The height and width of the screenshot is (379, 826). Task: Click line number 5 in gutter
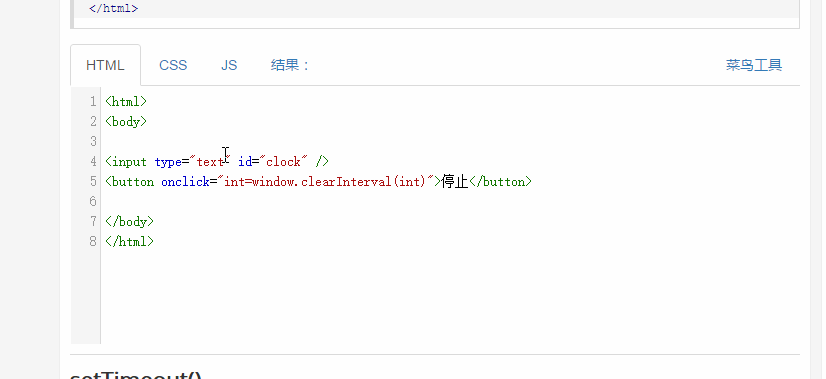(93, 182)
